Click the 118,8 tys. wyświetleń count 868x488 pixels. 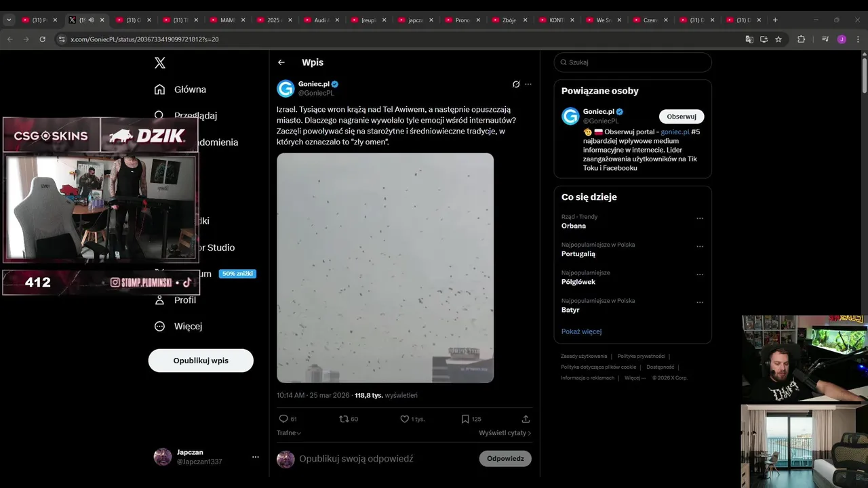(386, 395)
